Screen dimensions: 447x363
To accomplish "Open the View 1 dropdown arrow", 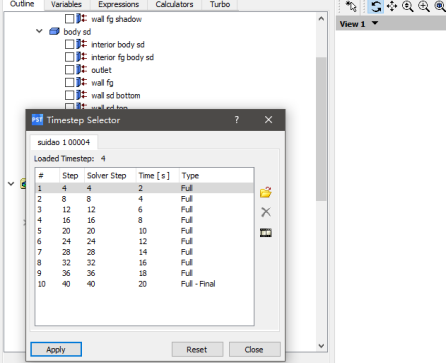I will pyautogui.click(x=375, y=23).
